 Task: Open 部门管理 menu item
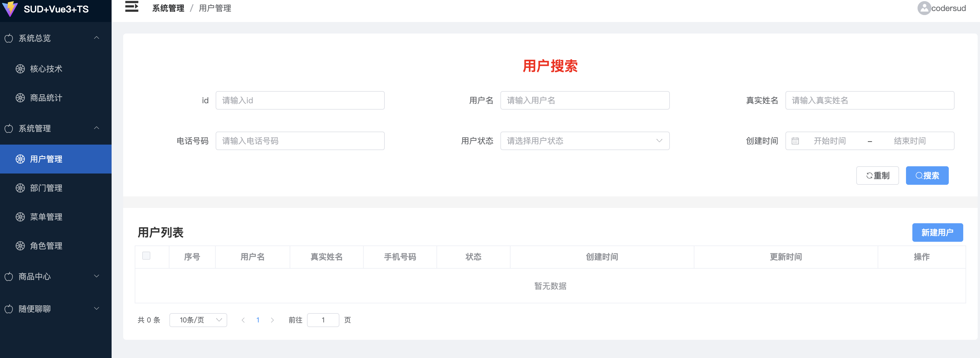click(x=56, y=188)
